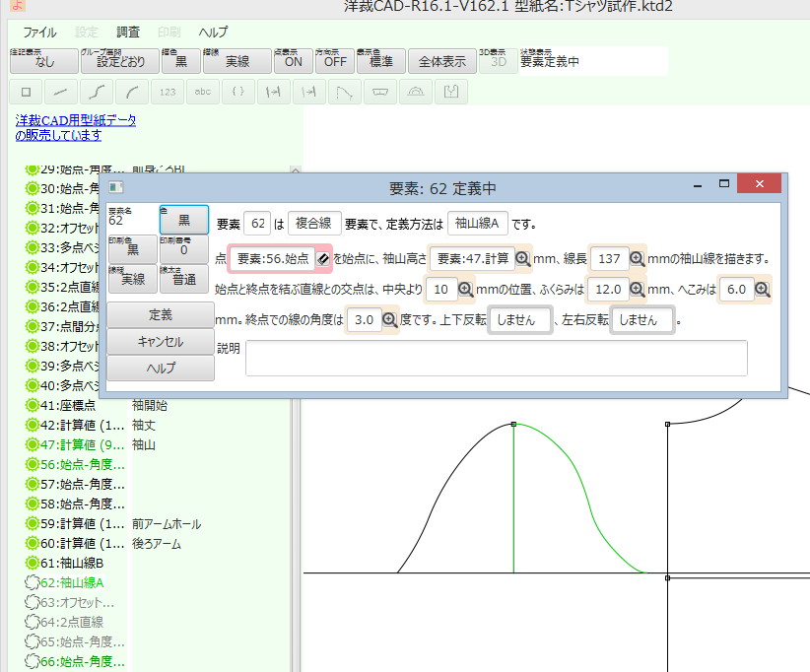The image size is (810, 672).
Task: Click magnifier icon beside 12.0 bulge value
Action: point(637,290)
